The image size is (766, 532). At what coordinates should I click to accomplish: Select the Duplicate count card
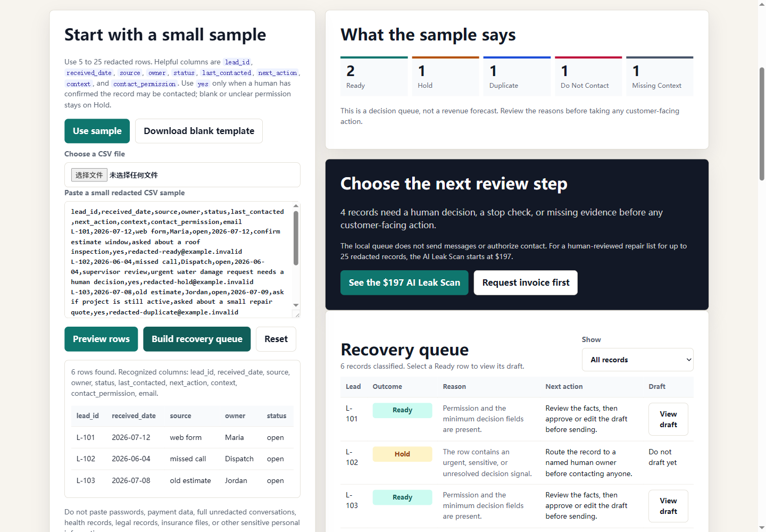[517, 77]
